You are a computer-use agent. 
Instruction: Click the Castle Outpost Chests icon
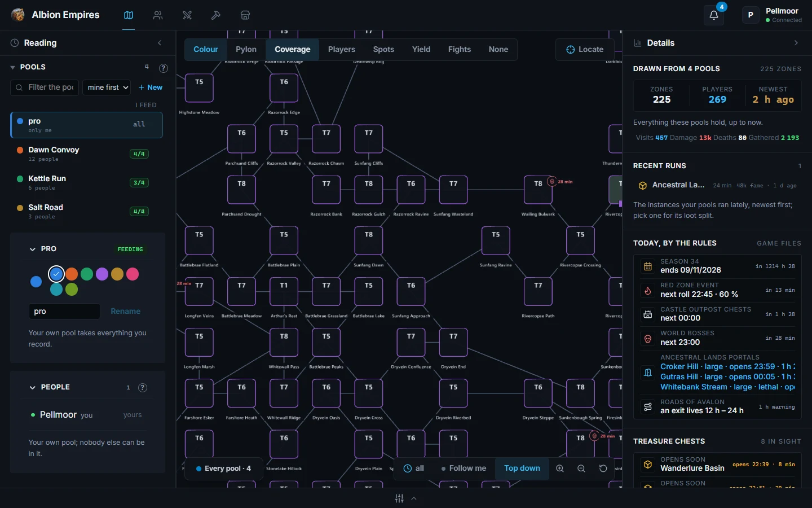(648, 314)
